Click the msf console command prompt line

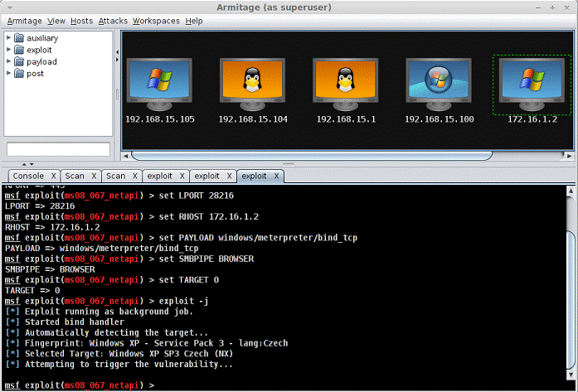point(80,385)
